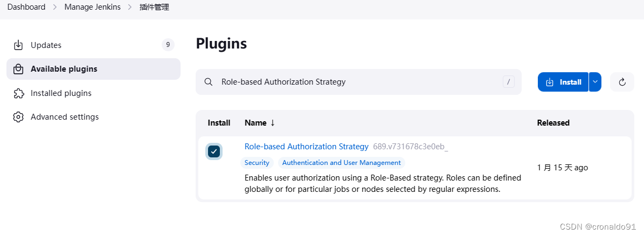Click the Updates download icon in sidebar
The image size is (644, 235).
tap(18, 45)
